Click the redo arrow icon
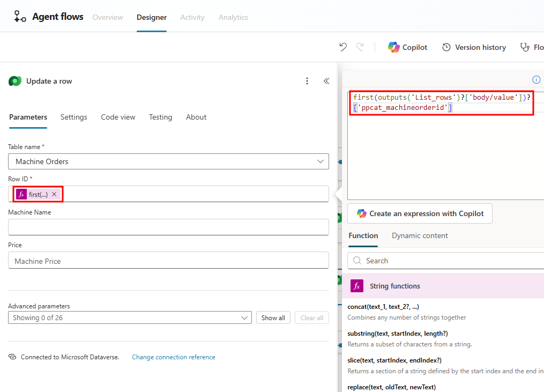 pos(360,47)
